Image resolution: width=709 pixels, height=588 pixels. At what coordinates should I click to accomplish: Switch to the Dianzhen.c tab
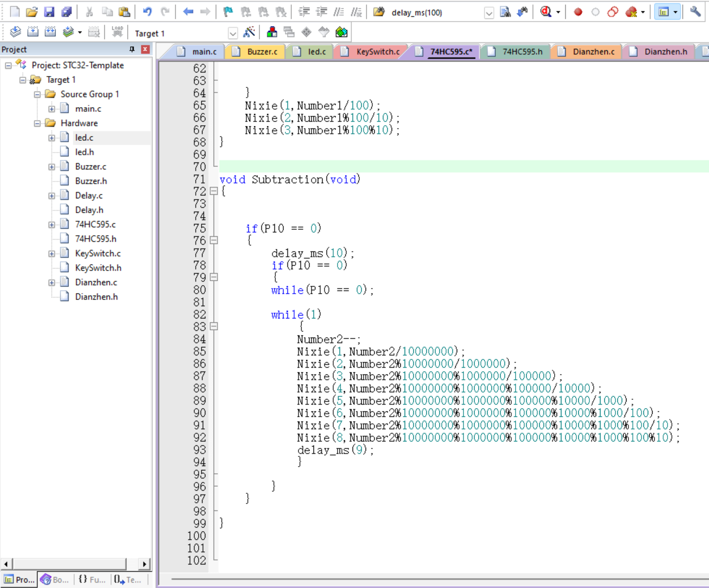pos(593,52)
